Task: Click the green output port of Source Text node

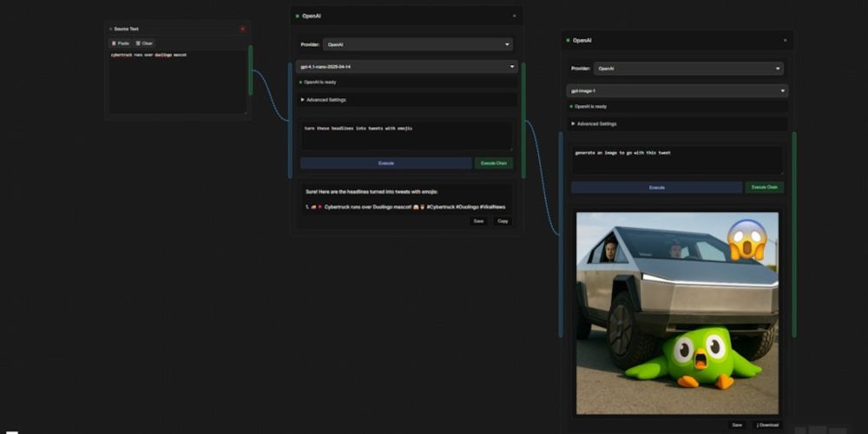Action: (x=251, y=69)
